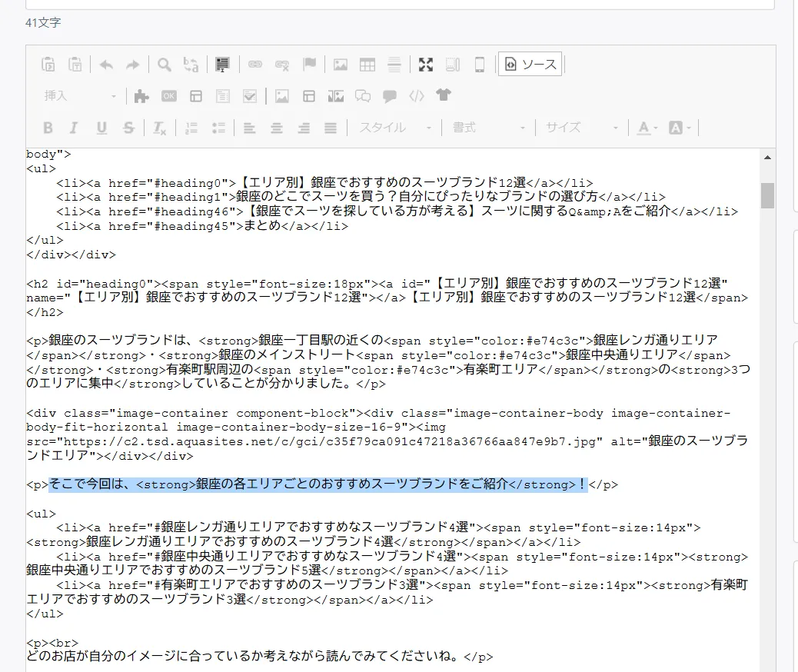
Task: Click the Remove Format (Tx) icon
Action: point(158,127)
